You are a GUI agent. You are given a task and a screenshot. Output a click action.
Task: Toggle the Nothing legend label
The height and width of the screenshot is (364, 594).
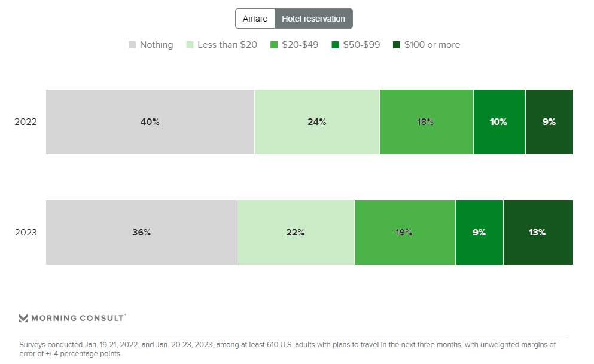tap(156, 45)
